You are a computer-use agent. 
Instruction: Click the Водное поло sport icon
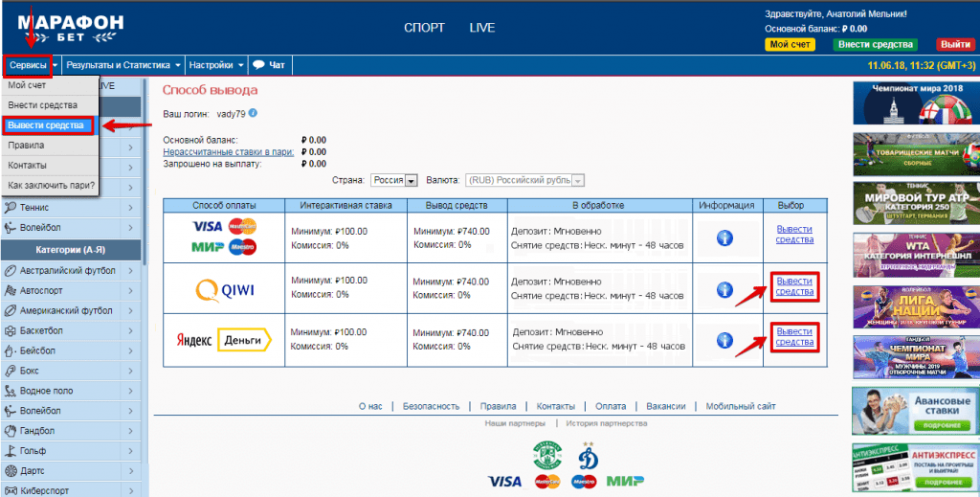10,391
